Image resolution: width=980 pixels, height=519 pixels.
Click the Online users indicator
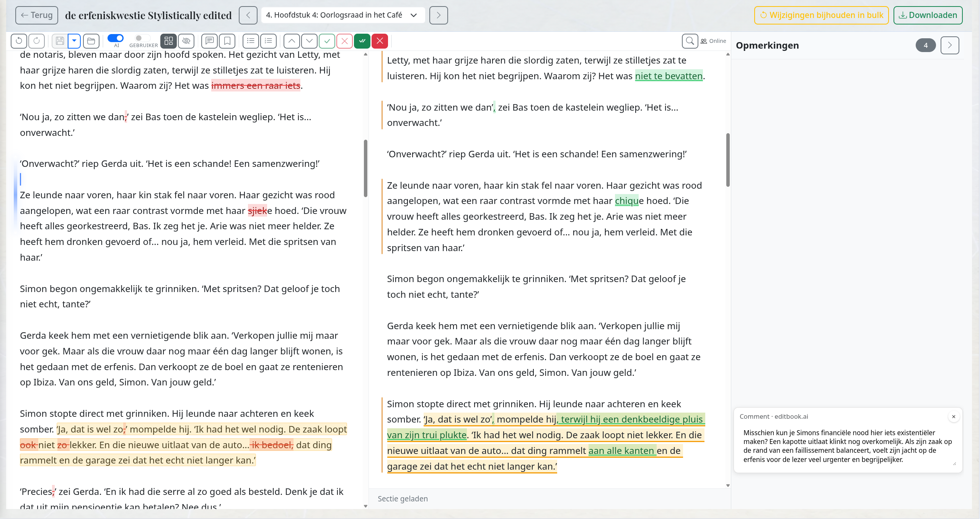[x=713, y=41]
